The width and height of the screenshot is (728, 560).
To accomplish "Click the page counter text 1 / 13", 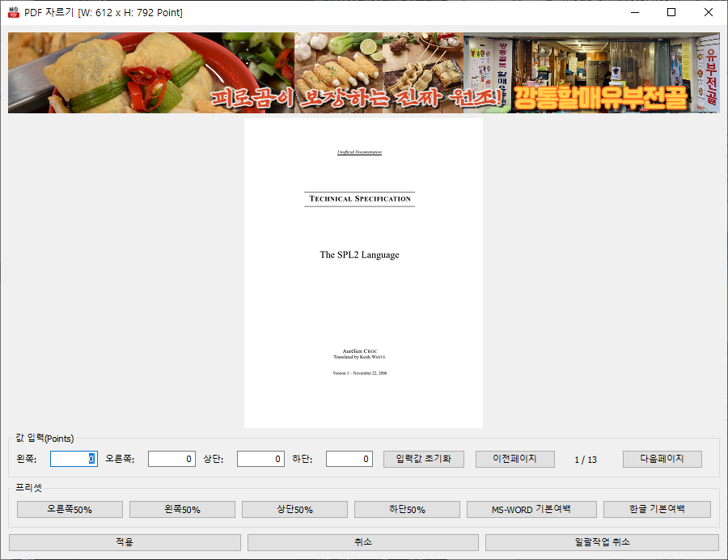I will tap(586, 460).
